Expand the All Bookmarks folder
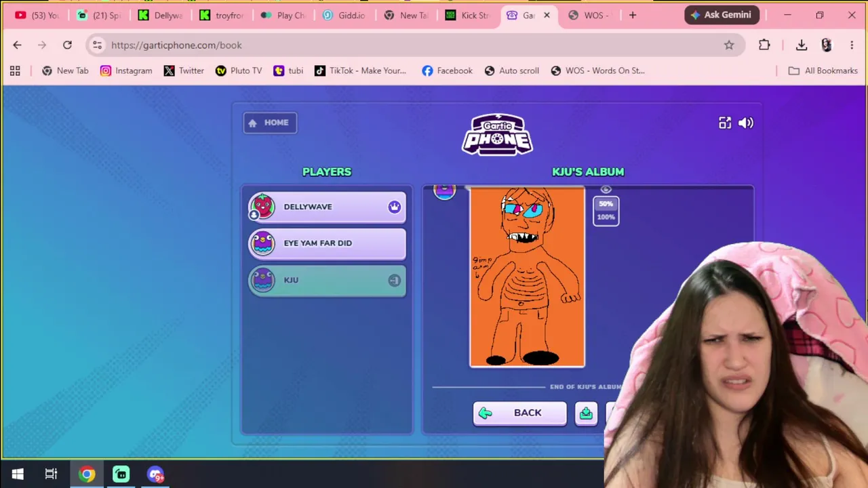Image resolution: width=868 pixels, height=488 pixels. (823, 70)
